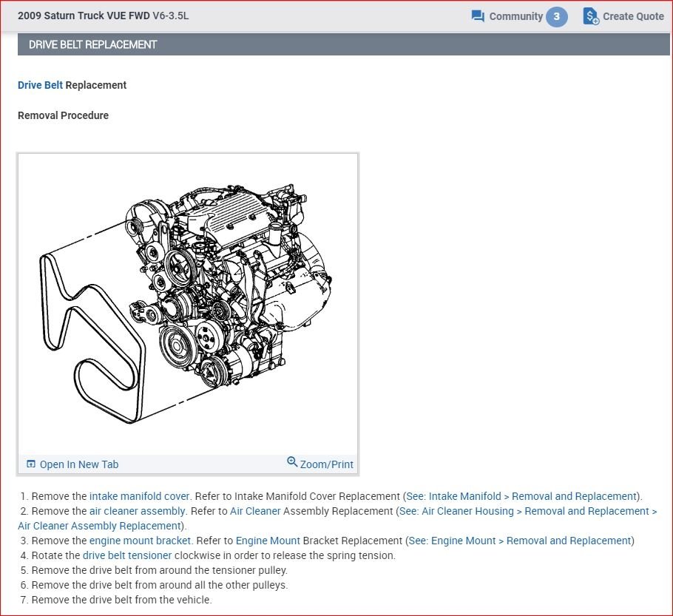Click the DRIVE BELT REPLACEMENT header bar

point(343,44)
